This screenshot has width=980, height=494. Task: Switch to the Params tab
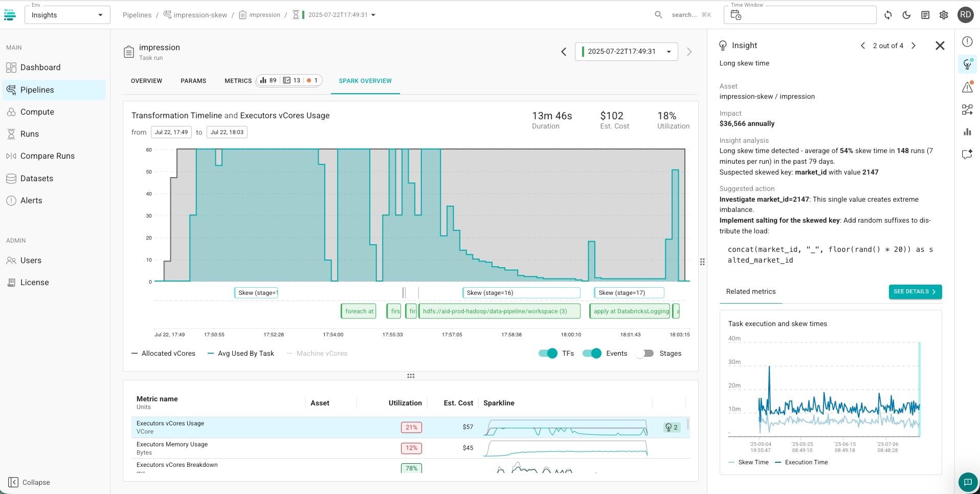click(x=193, y=81)
